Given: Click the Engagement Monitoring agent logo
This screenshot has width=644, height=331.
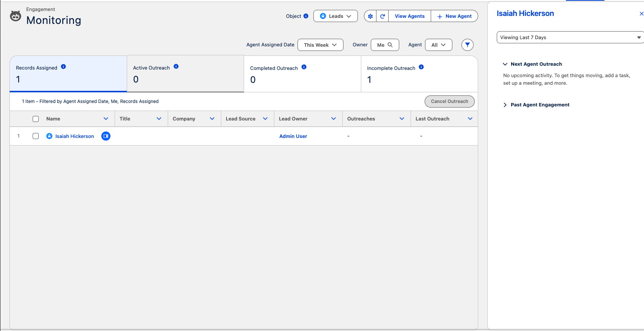Looking at the screenshot, I should [16, 16].
